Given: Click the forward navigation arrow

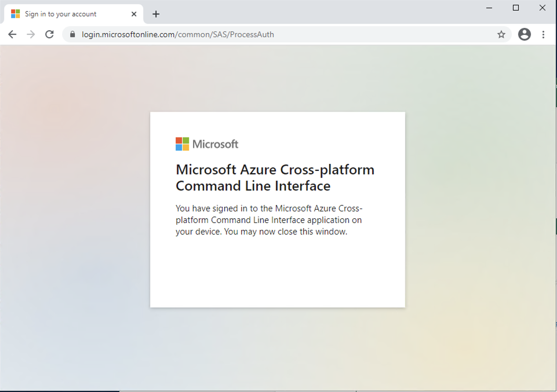Looking at the screenshot, I should [x=31, y=34].
